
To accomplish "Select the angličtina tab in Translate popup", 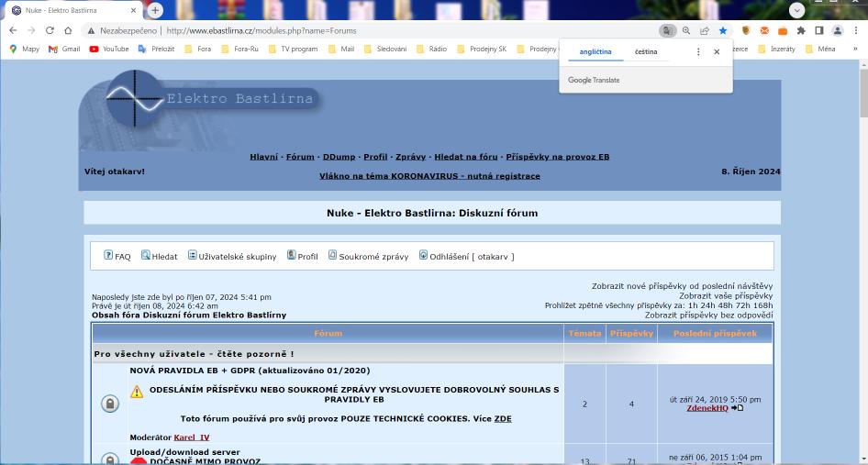I will [x=595, y=52].
